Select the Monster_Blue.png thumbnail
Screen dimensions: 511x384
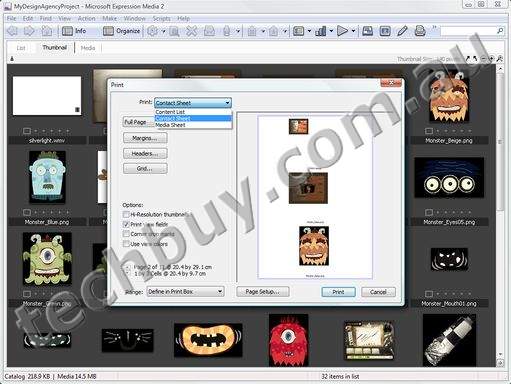(x=47, y=177)
